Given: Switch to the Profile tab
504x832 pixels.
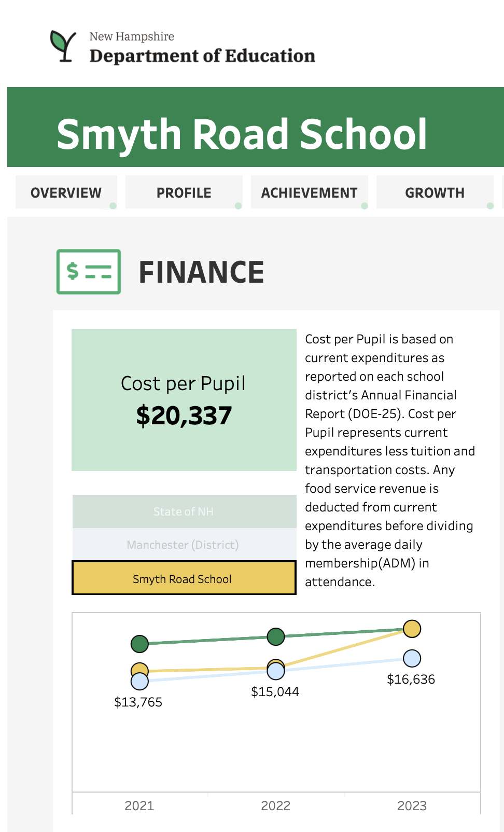Looking at the screenshot, I should coord(184,193).
